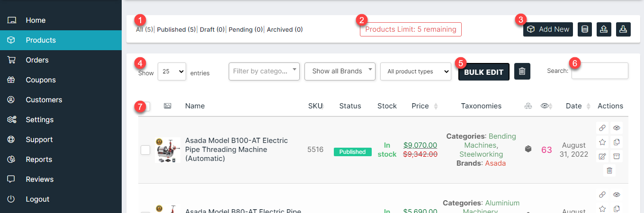644x213 pixels.
Task: Click the database icon next to Add New
Action: (x=585, y=29)
